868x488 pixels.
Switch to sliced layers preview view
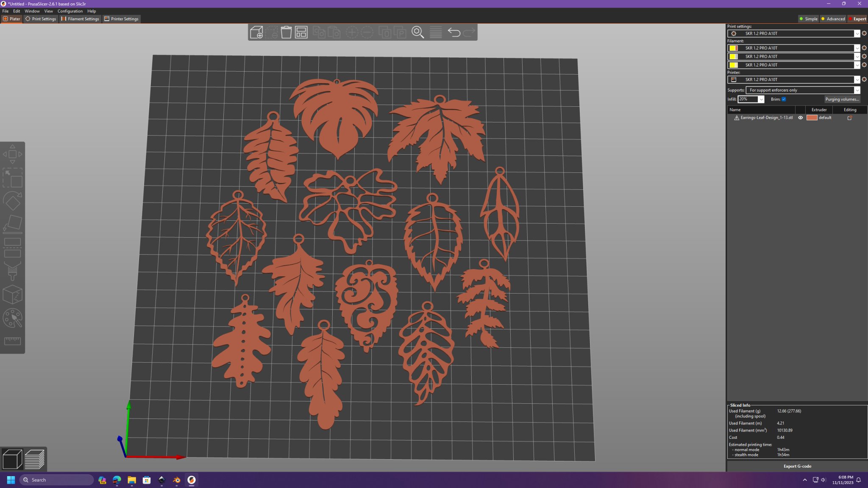(35, 459)
